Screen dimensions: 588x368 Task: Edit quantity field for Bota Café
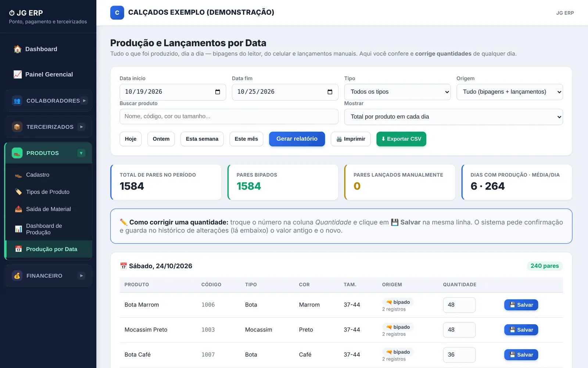pos(459,355)
